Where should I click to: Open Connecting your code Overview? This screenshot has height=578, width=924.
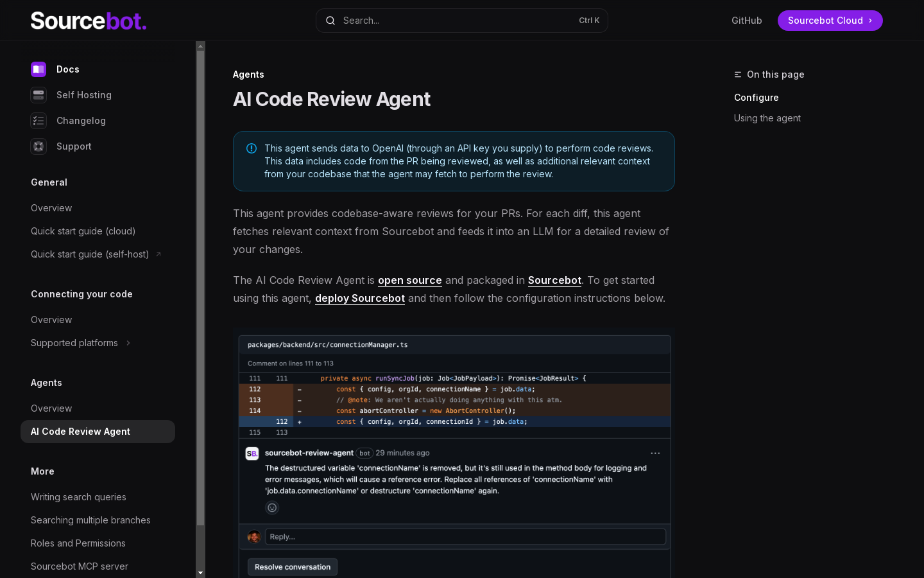click(x=51, y=320)
